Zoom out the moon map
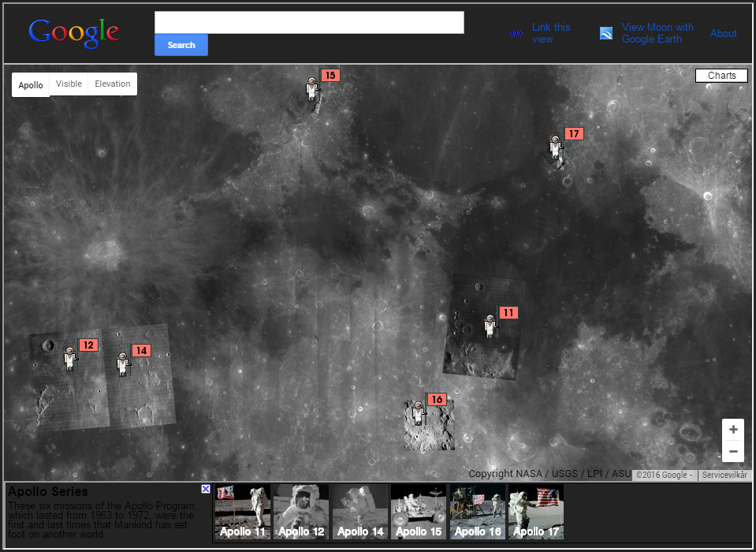 point(733,452)
